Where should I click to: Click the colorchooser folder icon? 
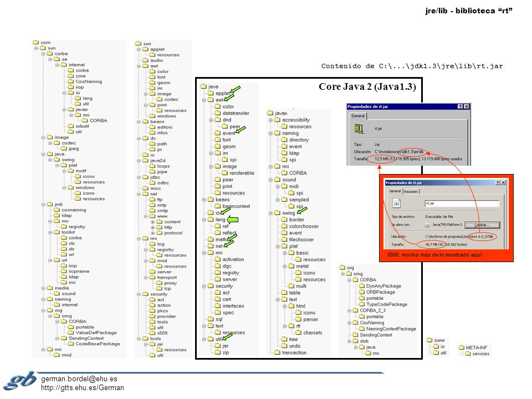click(284, 226)
